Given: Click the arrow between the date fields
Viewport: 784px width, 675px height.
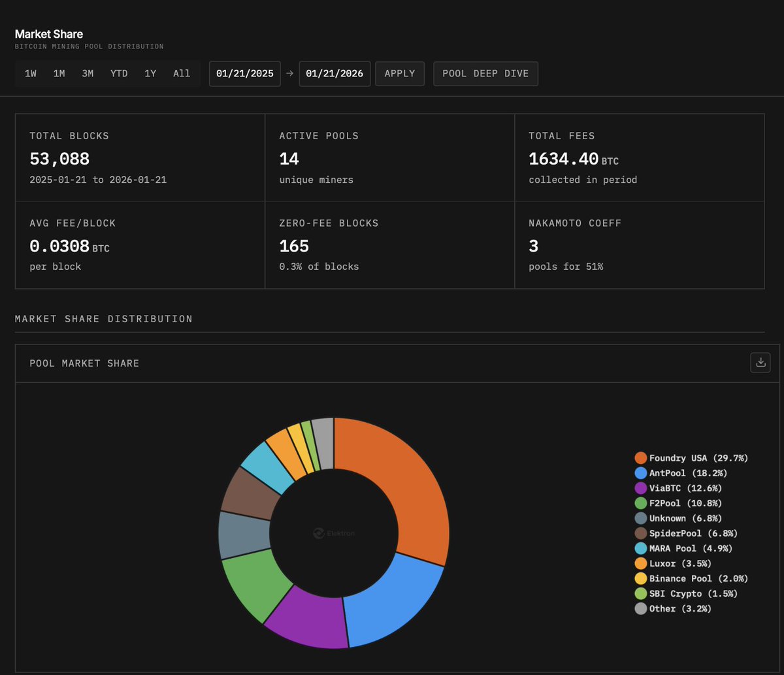Looking at the screenshot, I should pos(289,73).
